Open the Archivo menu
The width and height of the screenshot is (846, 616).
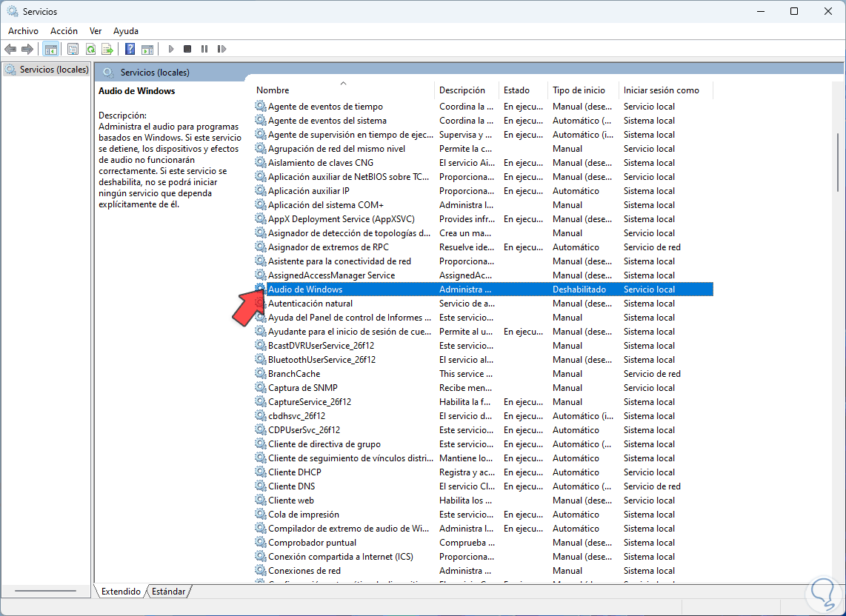(23, 31)
